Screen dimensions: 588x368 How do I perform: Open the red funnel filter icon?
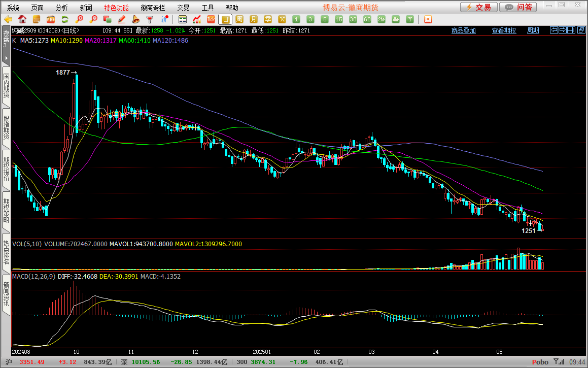(x=150, y=19)
